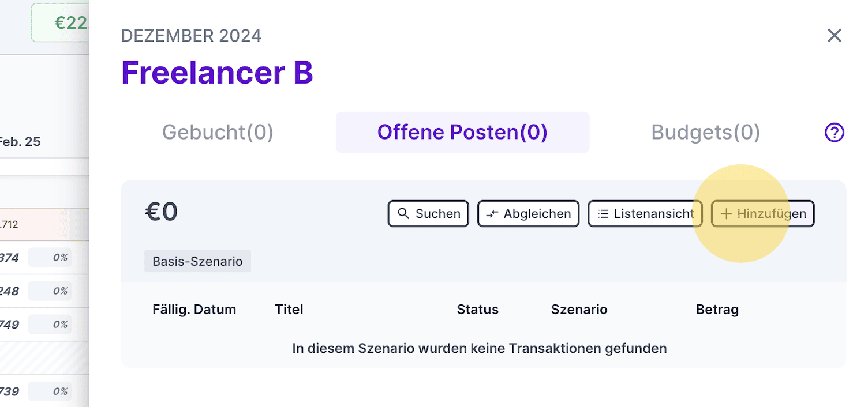This screenshot has height=407, width=868.
Task: Sort by the Fällig. Datum column
Action: click(x=194, y=310)
